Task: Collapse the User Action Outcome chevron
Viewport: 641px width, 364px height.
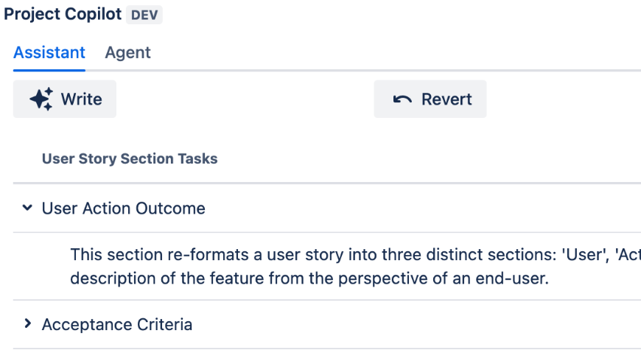Action: click(x=27, y=209)
